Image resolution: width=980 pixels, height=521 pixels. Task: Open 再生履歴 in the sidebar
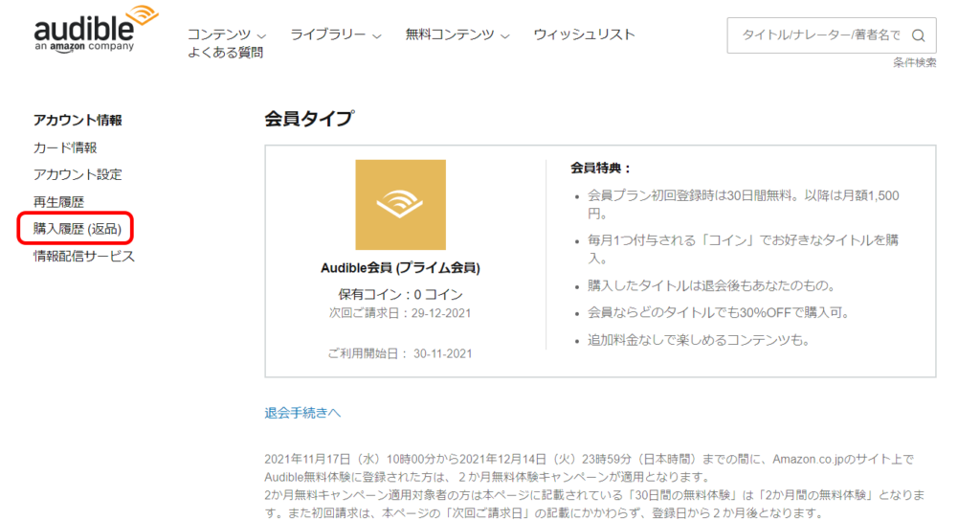coord(58,202)
